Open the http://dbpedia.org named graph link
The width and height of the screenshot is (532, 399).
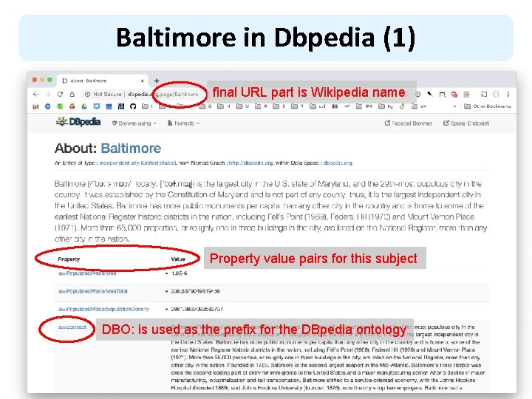click(x=250, y=163)
